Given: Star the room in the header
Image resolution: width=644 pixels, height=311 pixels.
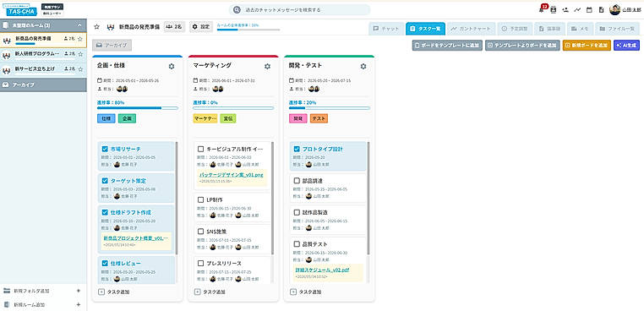Looking at the screenshot, I should coord(97,27).
